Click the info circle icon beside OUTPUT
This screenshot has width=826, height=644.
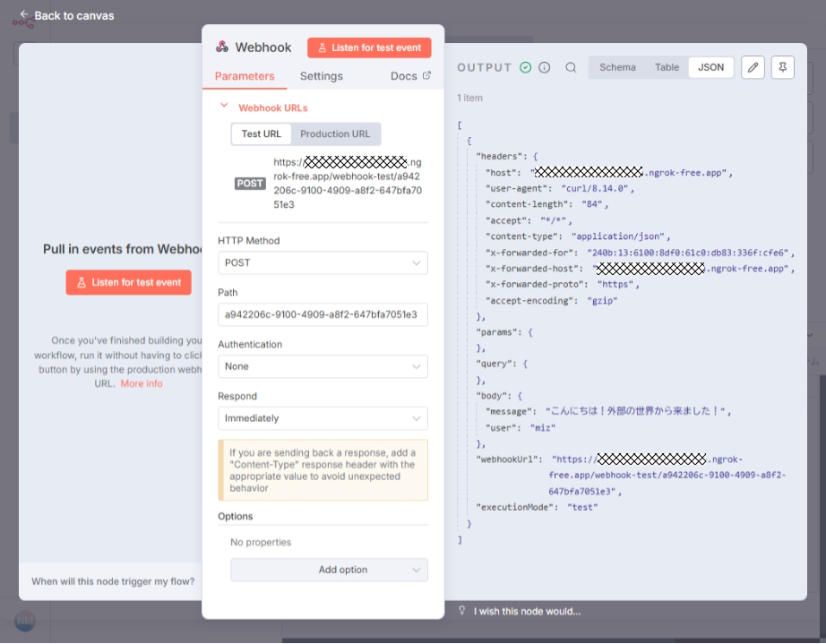point(544,67)
